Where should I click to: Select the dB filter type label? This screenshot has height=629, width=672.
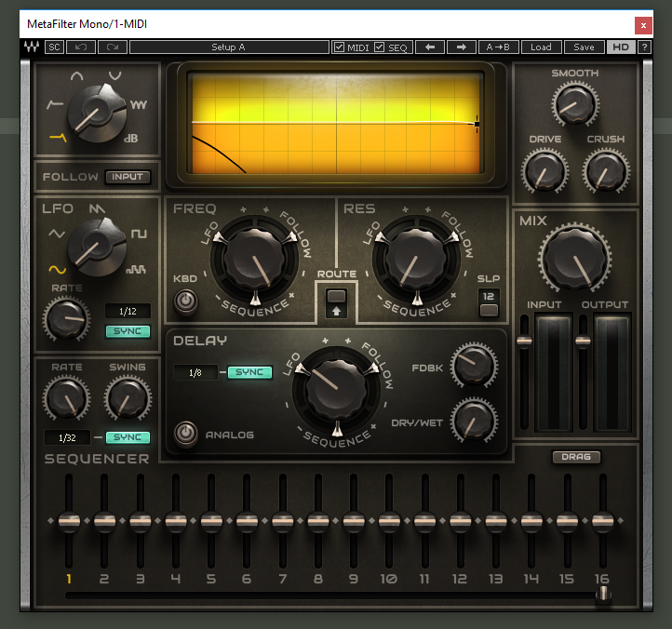tap(130, 139)
